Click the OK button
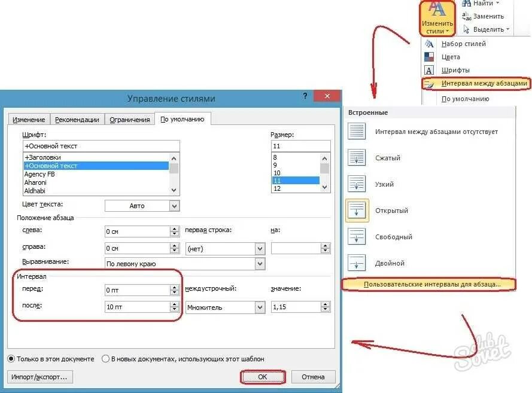 tap(263, 377)
